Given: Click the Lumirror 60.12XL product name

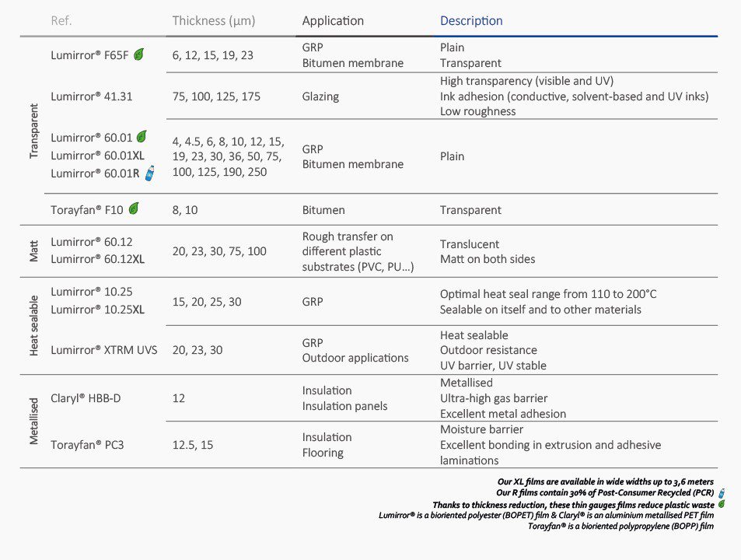Looking at the screenshot, I should (97, 259).
